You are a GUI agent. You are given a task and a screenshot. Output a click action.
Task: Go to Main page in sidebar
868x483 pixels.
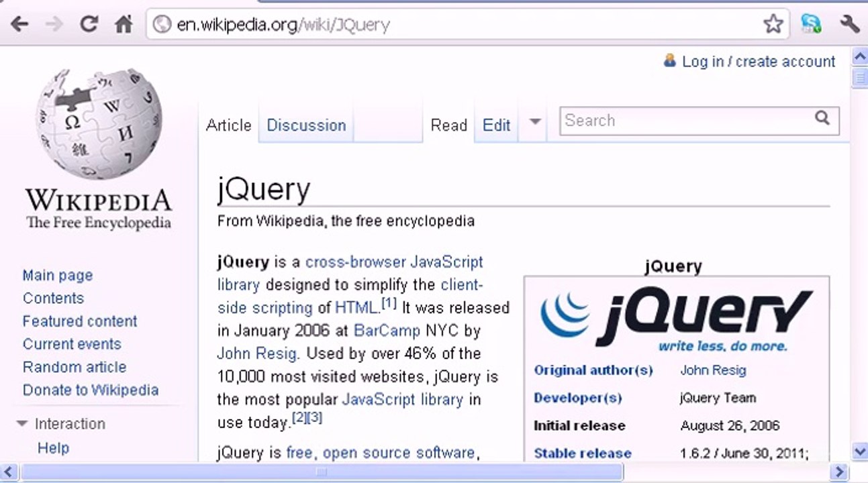[x=58, y=275]
